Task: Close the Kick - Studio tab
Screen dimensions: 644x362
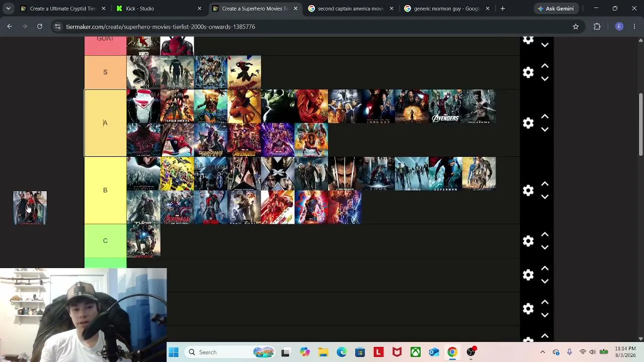Action: click(199, 9)
